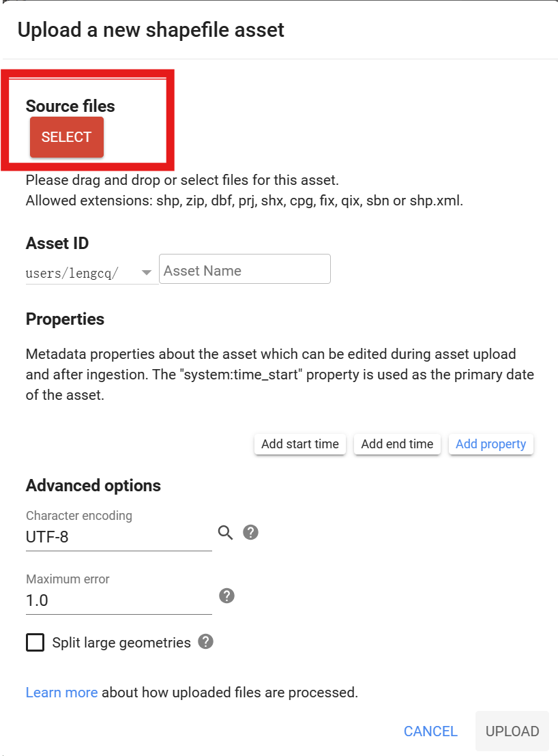558x756 pixels.
Task: Click the blue Add property button
Action: (x=491, y=444)
